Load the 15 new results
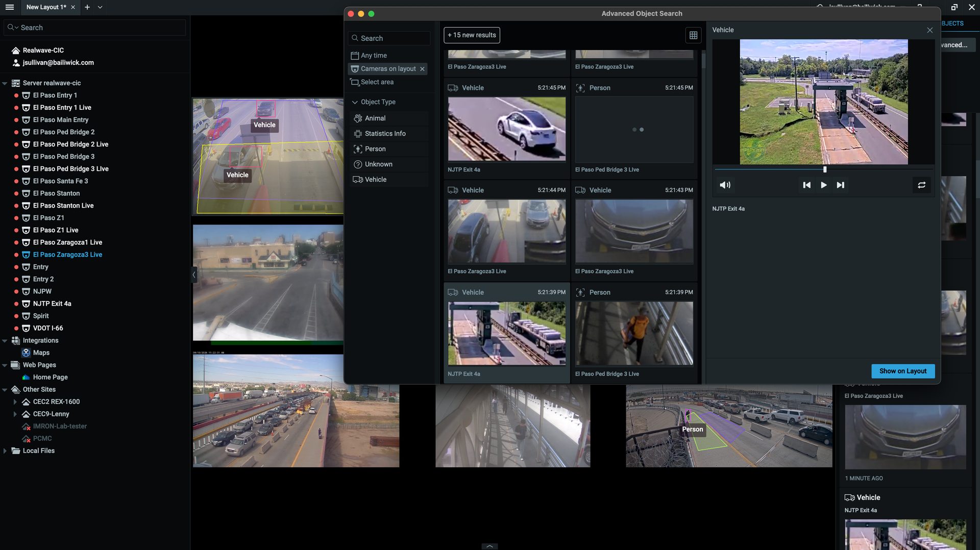 472,35
